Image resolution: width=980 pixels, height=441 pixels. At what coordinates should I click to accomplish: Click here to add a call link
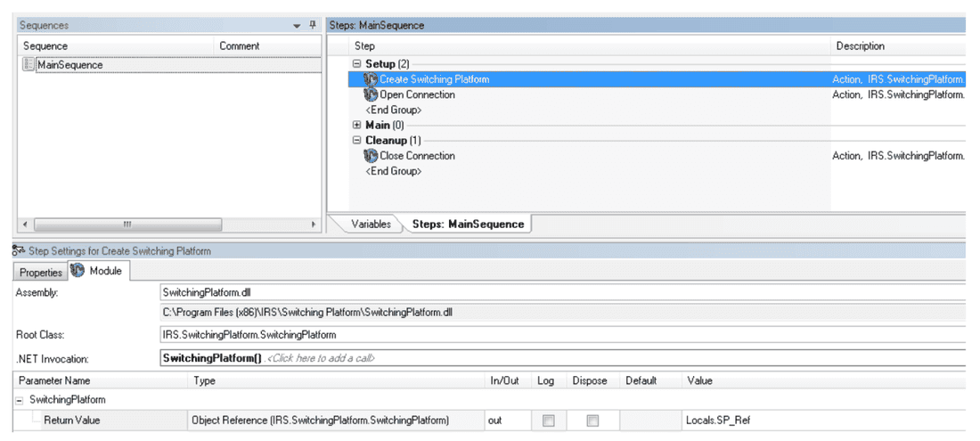321,358
